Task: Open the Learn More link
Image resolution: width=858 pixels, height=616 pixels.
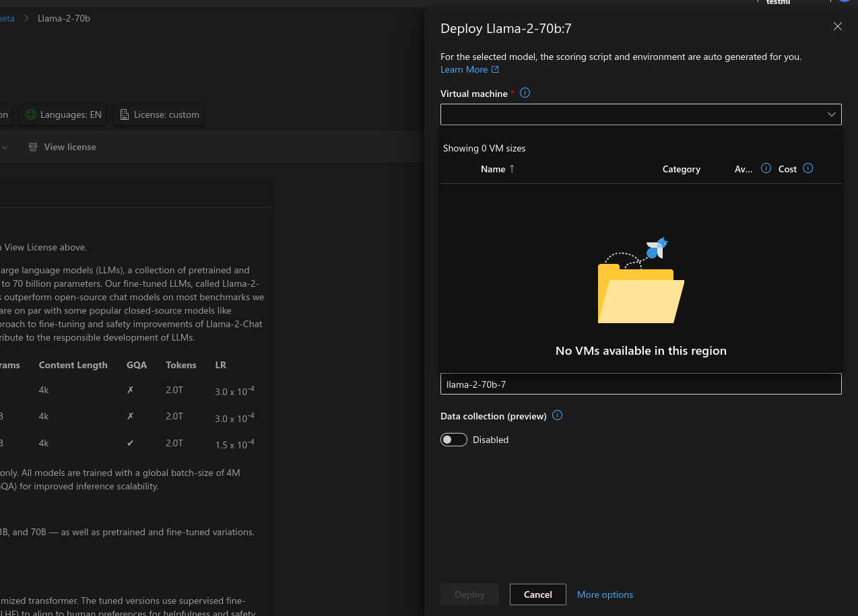Action: pos(469,69)
